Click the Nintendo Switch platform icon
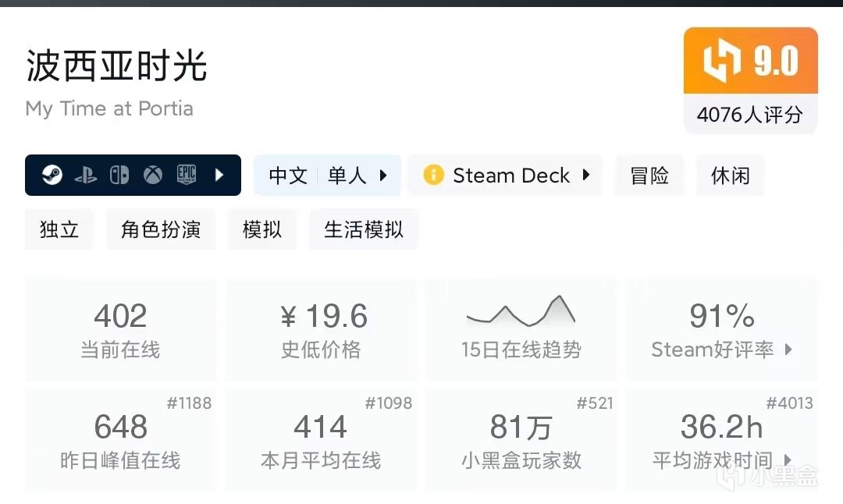The height and width of the screenshot is (504, 843). pos(119,176)
